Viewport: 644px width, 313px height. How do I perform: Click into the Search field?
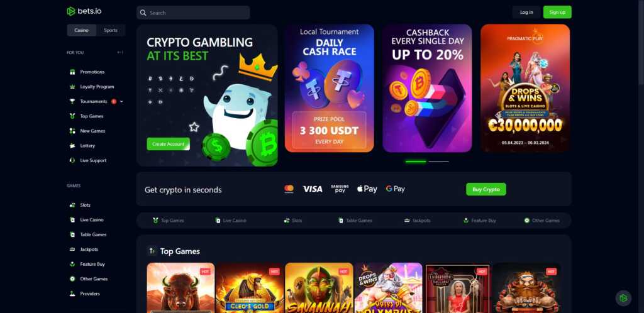tap(193, 13)
